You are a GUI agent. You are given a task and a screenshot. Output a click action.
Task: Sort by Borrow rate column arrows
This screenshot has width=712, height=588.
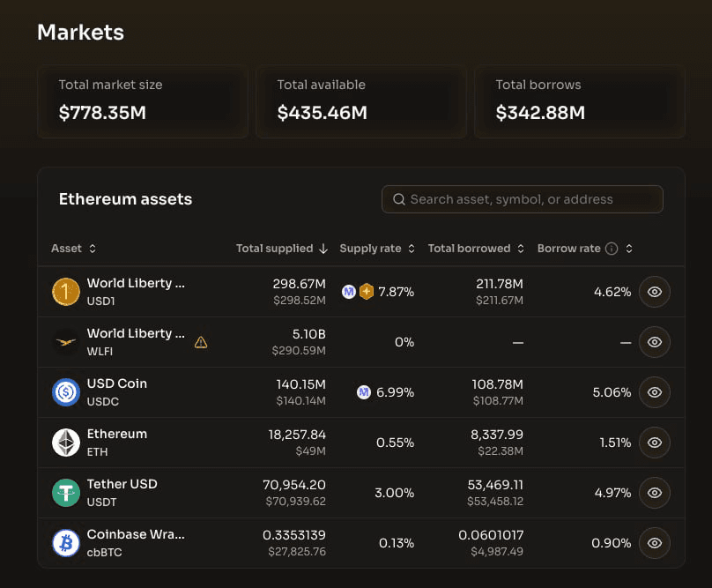click(629, 249)
